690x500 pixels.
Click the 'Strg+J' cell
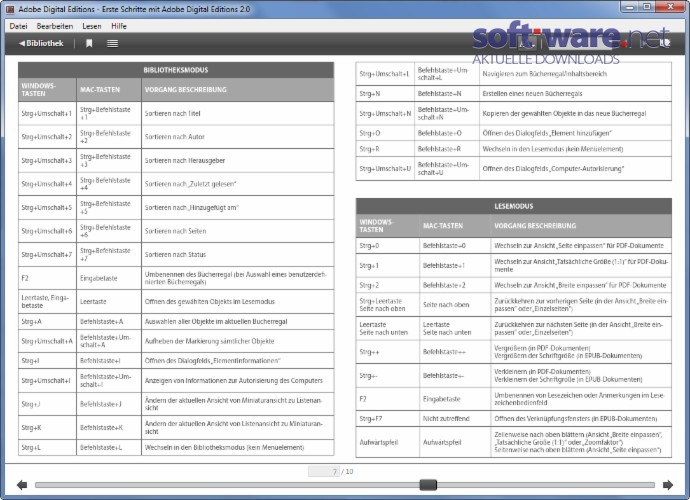point(47,404)
